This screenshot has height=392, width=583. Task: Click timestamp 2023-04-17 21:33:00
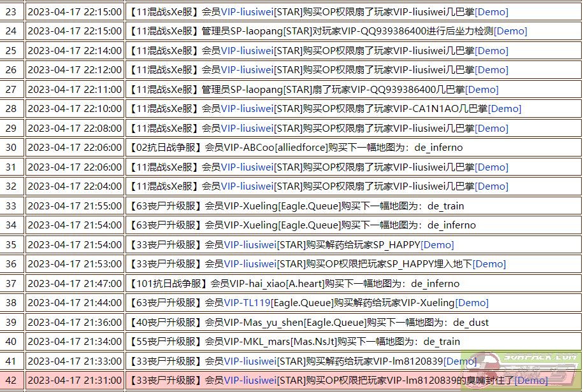pyautogui.click(x=75, y=361)
